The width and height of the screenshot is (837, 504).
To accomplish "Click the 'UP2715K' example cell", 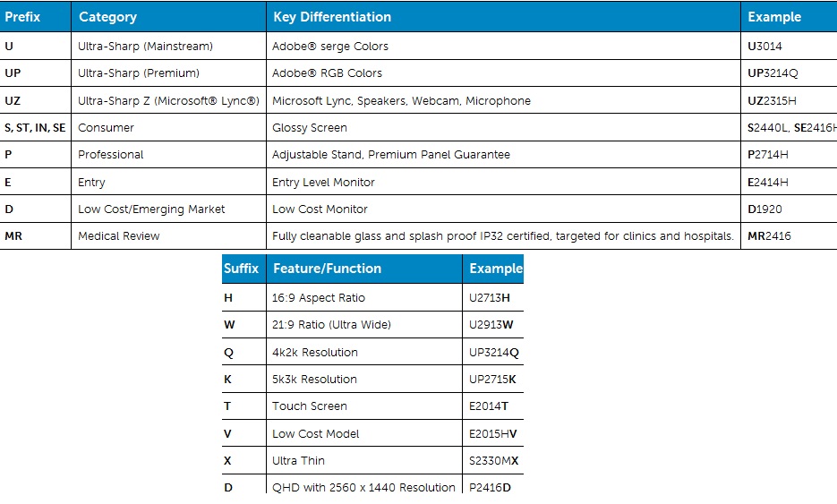I will click(x=492, y=379).
